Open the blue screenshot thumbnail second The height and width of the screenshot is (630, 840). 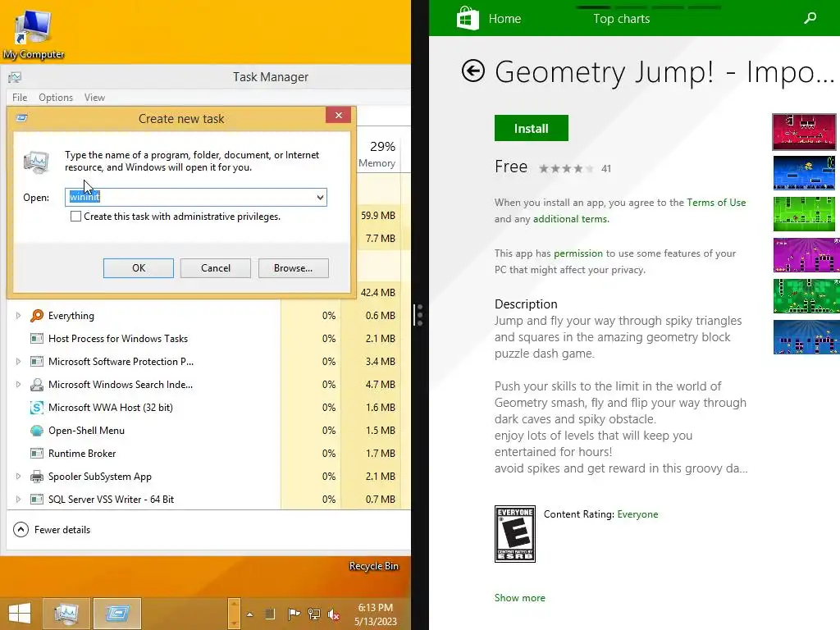(x=805, y=173)
